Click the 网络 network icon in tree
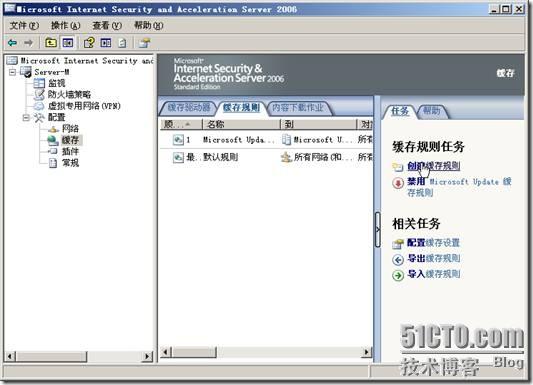Viewport: 533px width, 385px height. point(53,129)
